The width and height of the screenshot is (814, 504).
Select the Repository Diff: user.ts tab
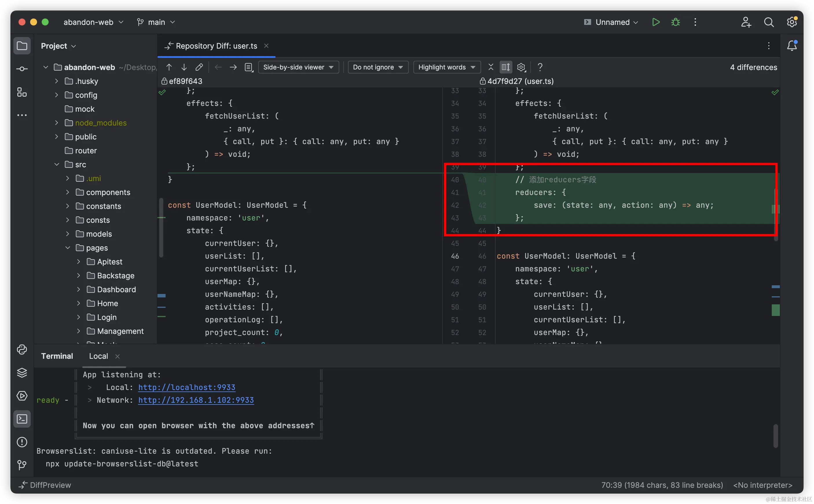(216, 46)
